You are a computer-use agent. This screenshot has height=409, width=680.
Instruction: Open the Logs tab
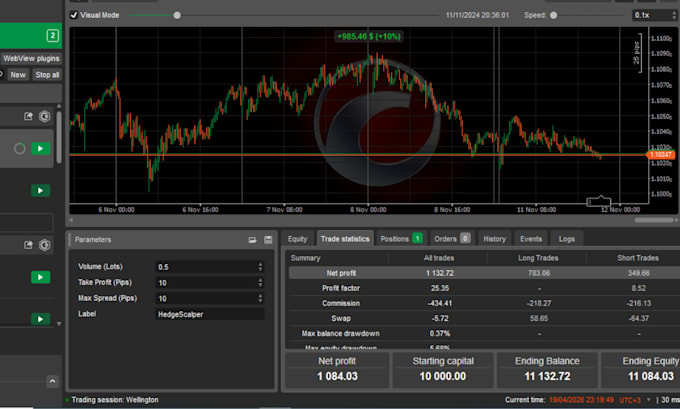pos(566,239)
